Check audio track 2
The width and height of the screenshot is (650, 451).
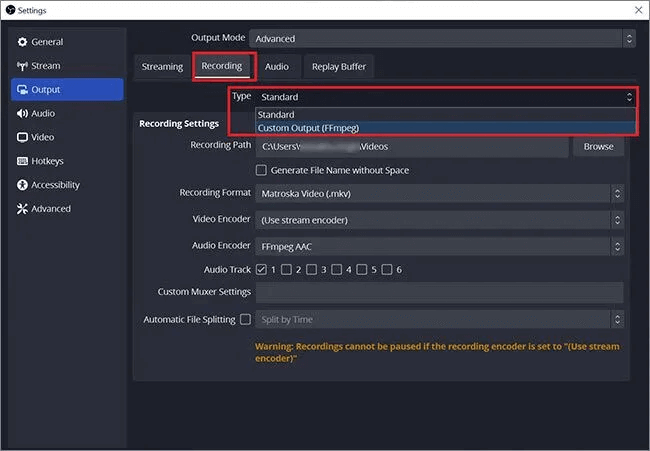point(286,270)
